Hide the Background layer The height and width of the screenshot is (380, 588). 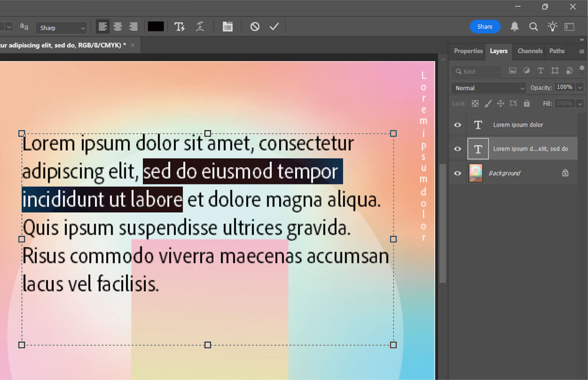coord(457,173)
